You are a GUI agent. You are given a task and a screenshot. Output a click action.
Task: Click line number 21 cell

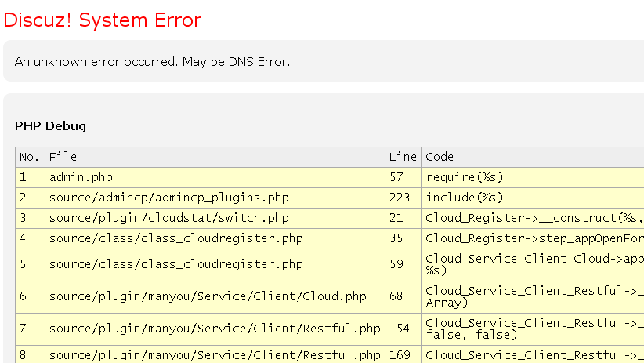(403, 218)
